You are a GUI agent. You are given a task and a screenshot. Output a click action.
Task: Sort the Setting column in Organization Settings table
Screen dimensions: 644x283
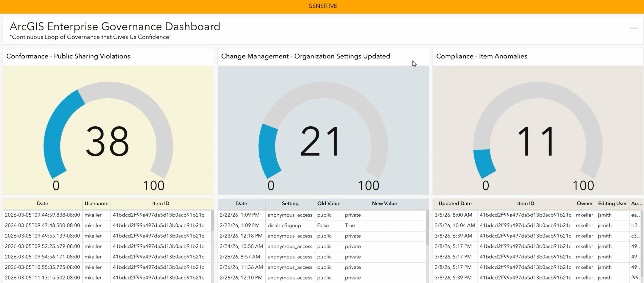pos(290,203)
